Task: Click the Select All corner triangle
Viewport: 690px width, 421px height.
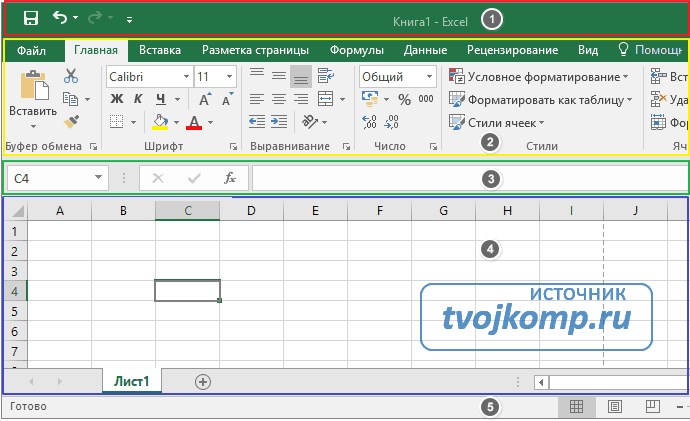Action: click(x=16, y=211)
